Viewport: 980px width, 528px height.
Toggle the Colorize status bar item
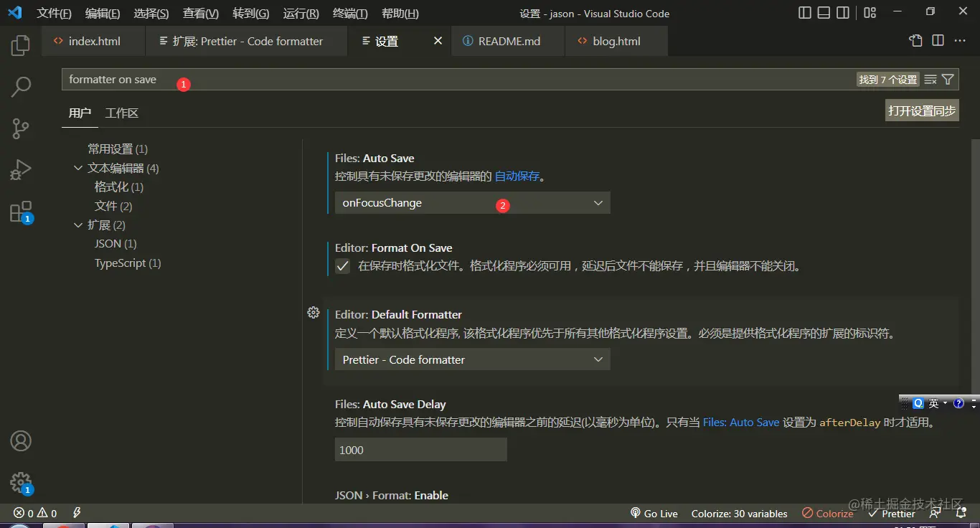(x=828, y=513)
